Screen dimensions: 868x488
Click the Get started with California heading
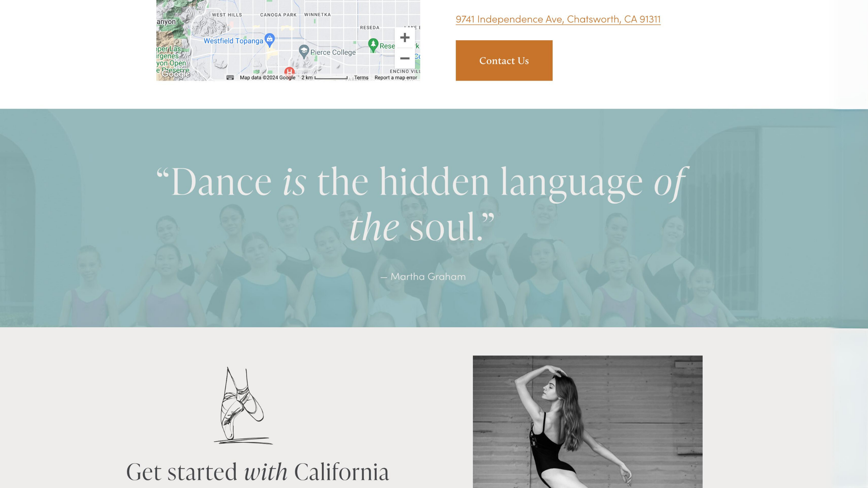[x=257, y=472]
